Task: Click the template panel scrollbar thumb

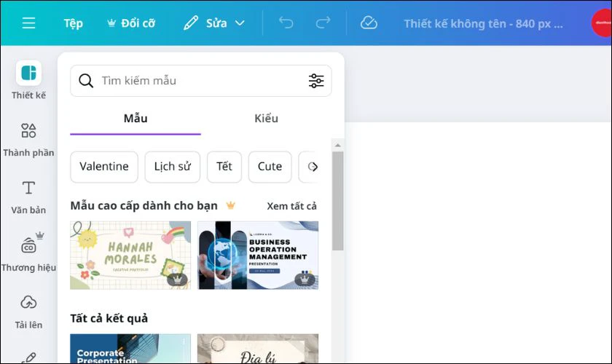Action: (337, 201)
